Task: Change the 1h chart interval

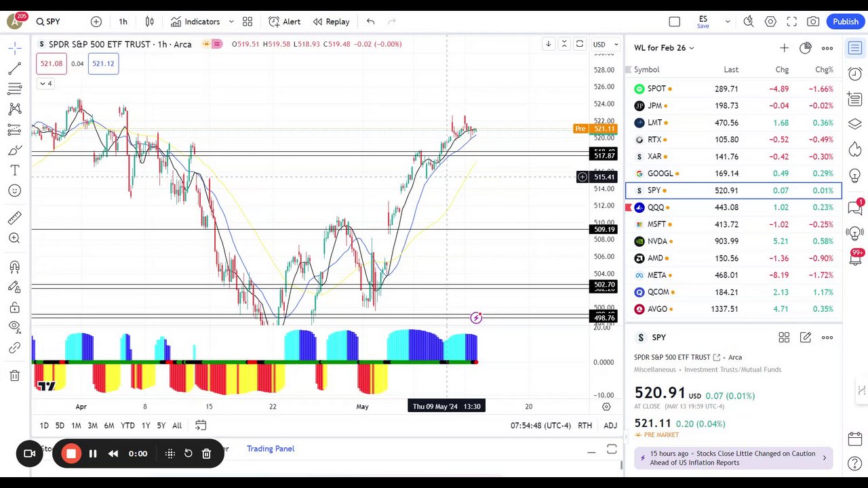Action: [123, 22]
